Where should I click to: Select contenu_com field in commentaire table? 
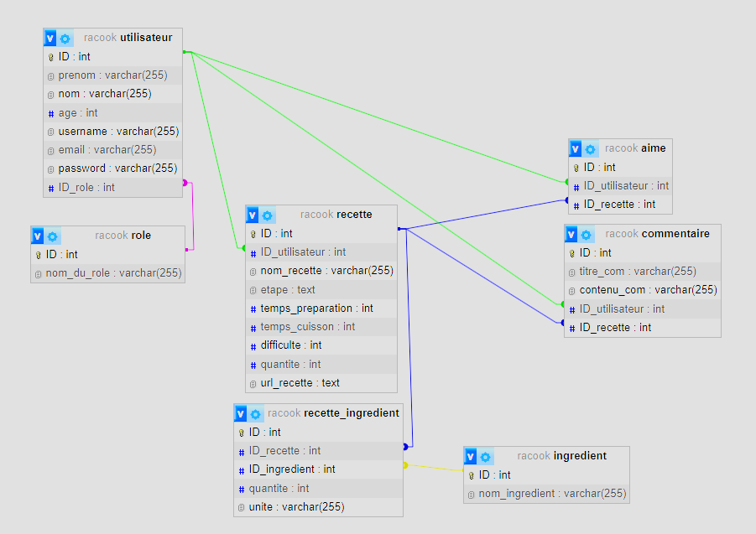(x=648, y=290)
